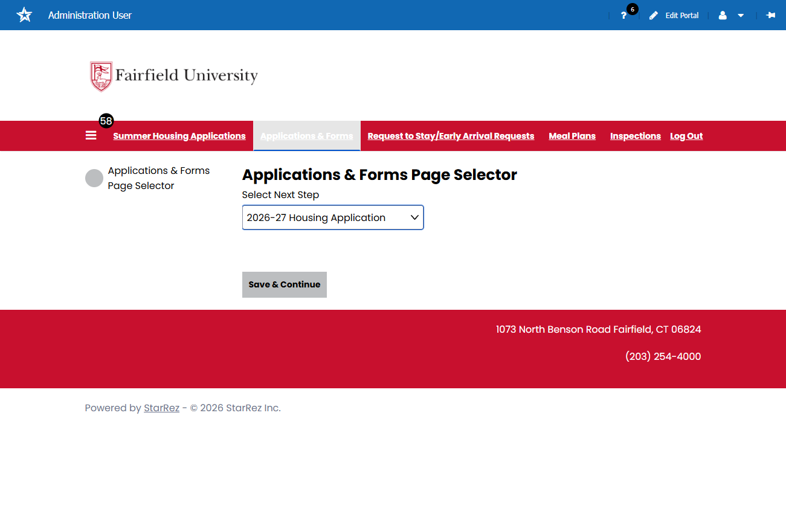Open the user account profile icon
The height and width of the screenshot is (532, 786).
point(723,16)
